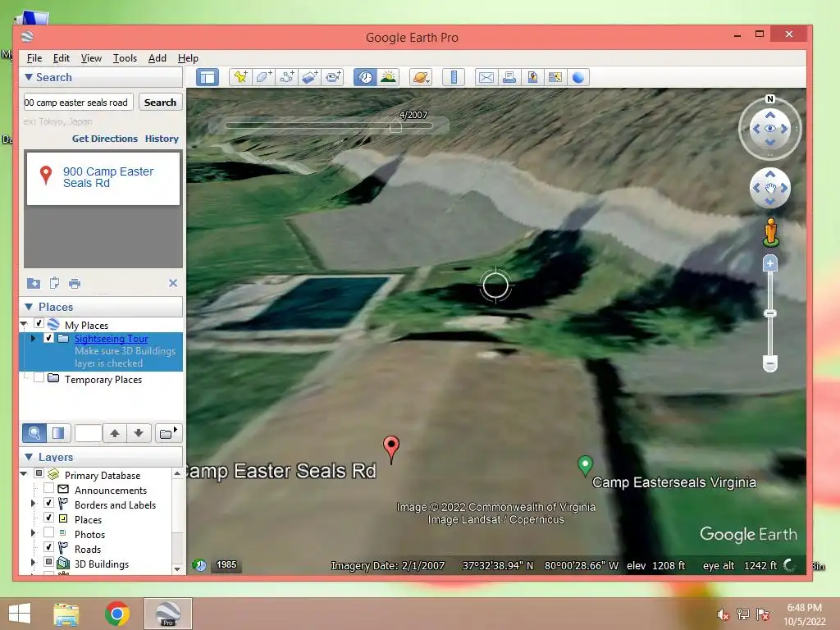Email the view using envelope icon
Viewport: 840px width, 630px height.
486,77
